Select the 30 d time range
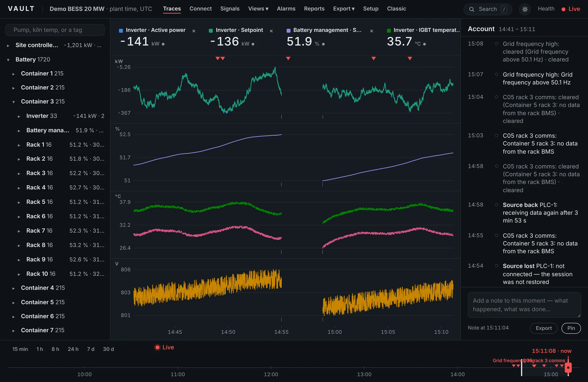The height and width of the screenshot is (382, 588). 108,349
